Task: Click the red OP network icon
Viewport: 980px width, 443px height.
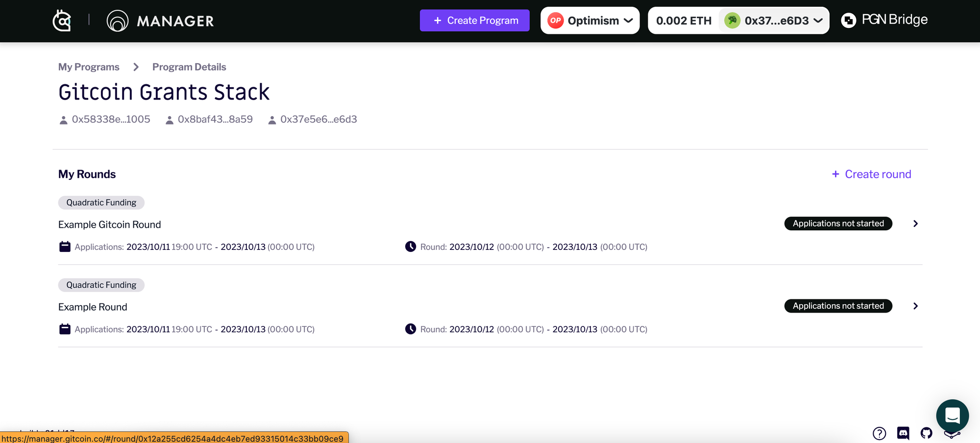Action: click(x=556, y=21)
